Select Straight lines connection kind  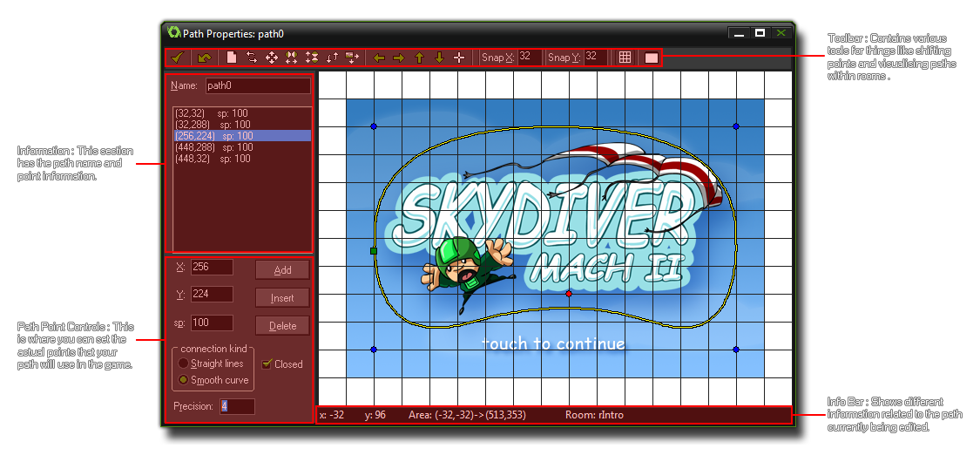coord(184,363)
